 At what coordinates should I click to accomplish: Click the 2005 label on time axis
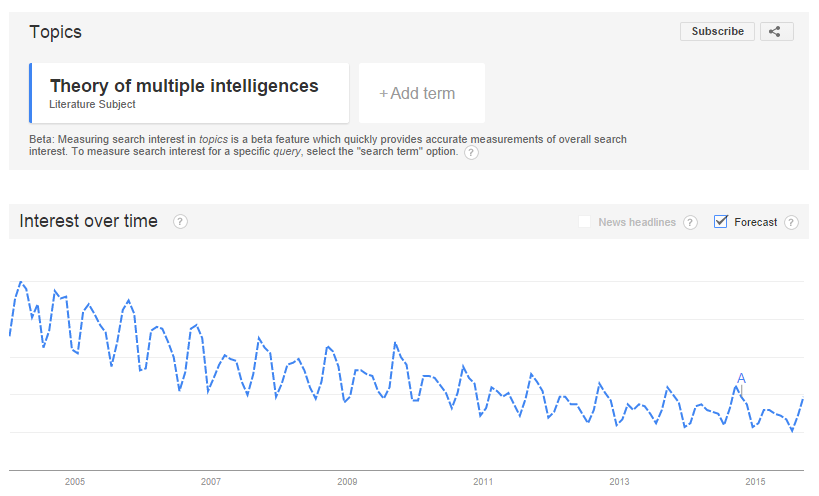coord(75,482)
